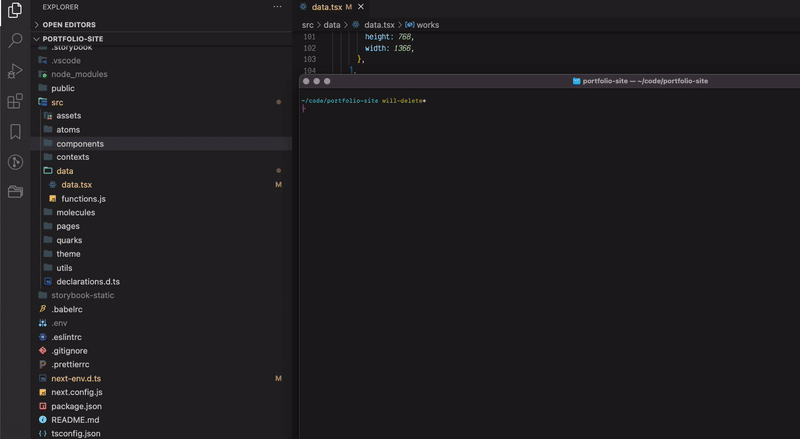Open the Run and Debug view

click(15, 71)
